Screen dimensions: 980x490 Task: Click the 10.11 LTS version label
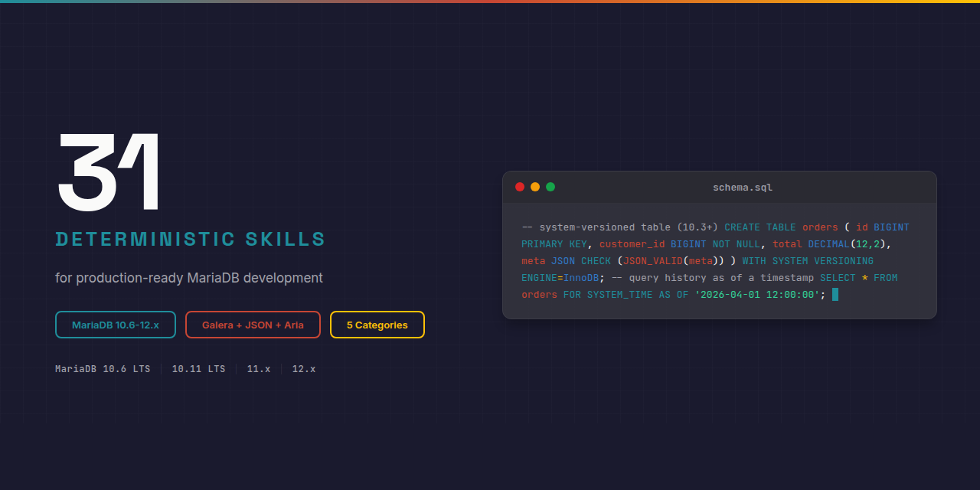[198, 369]
